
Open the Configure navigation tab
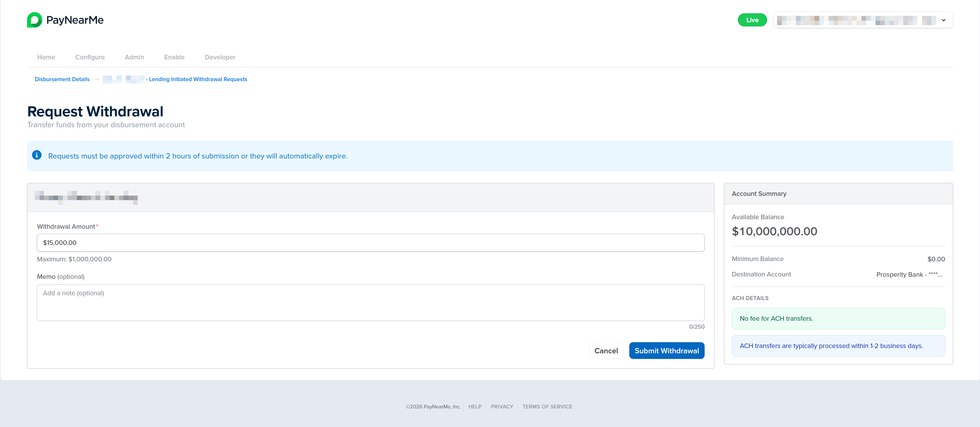point(90,57)
